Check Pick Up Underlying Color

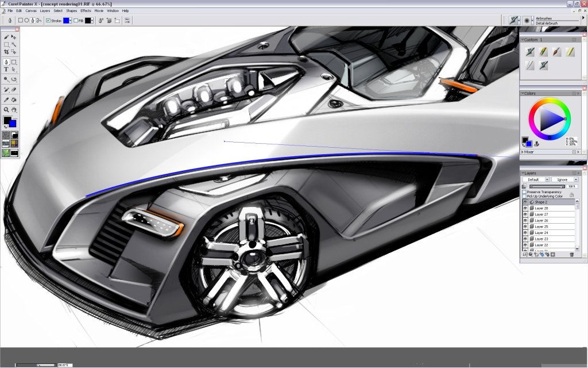525,195
